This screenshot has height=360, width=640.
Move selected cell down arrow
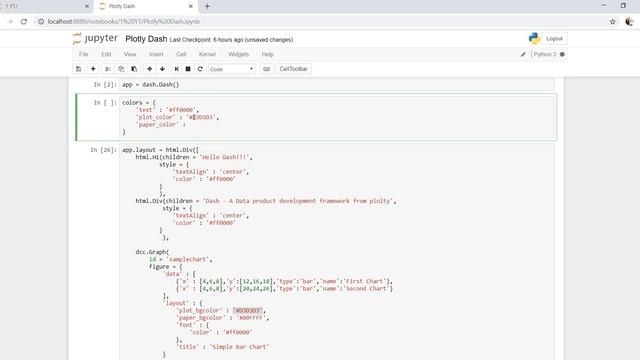pos(162,69)
